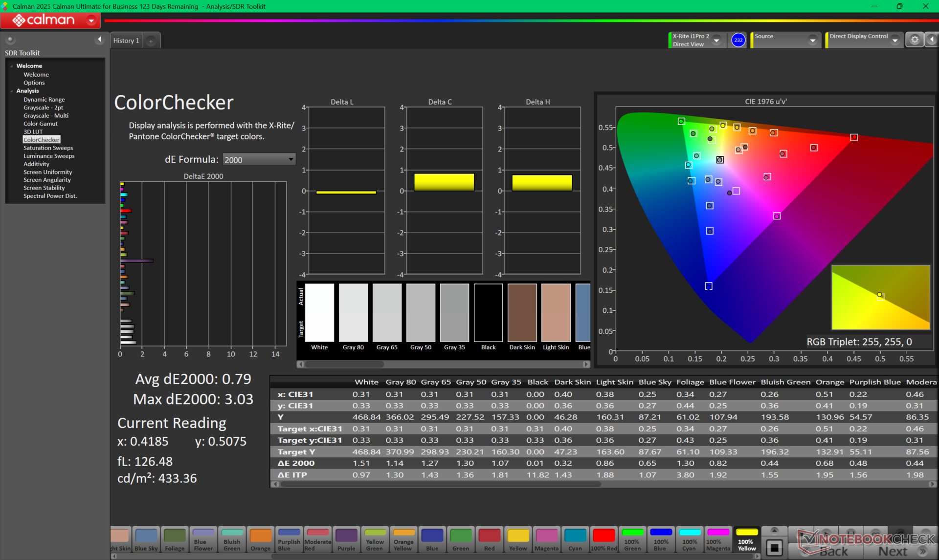Image resolution: width=939 pixels, height=560 pixels.
Task: Select the Orange swatch in bottom strip
Action: click(260, 539)
